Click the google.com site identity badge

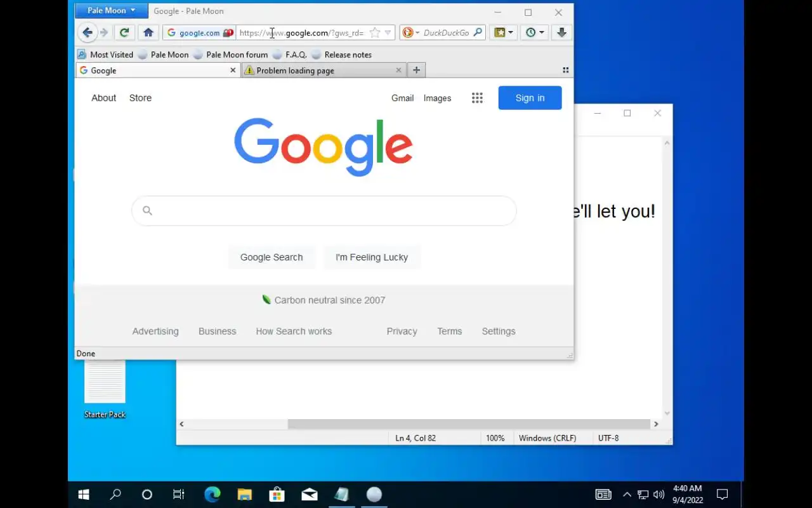click(x=200, y=33)
